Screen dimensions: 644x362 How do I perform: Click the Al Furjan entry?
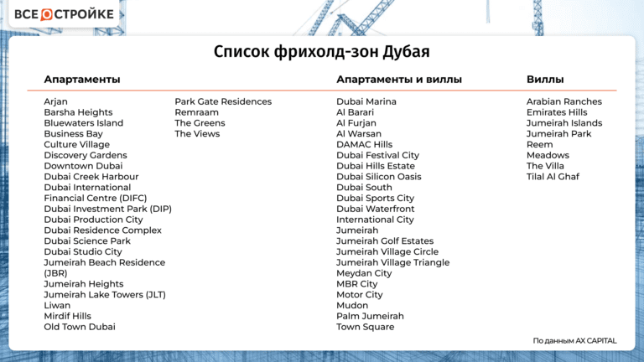[x=356, y=123]
